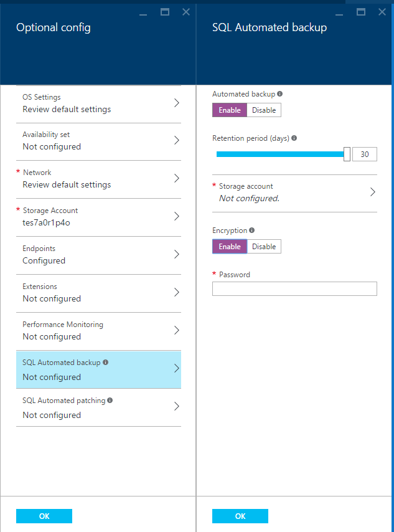This screenshot has height=532, width=394.
Task: Disable Automated backup
Action: [x=264, y=110]
